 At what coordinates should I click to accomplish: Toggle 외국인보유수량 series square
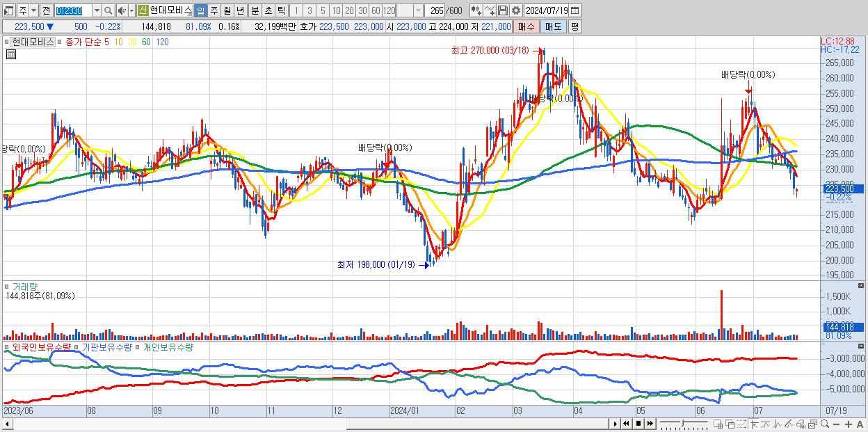pyautogui.click(x=7, y=346)
